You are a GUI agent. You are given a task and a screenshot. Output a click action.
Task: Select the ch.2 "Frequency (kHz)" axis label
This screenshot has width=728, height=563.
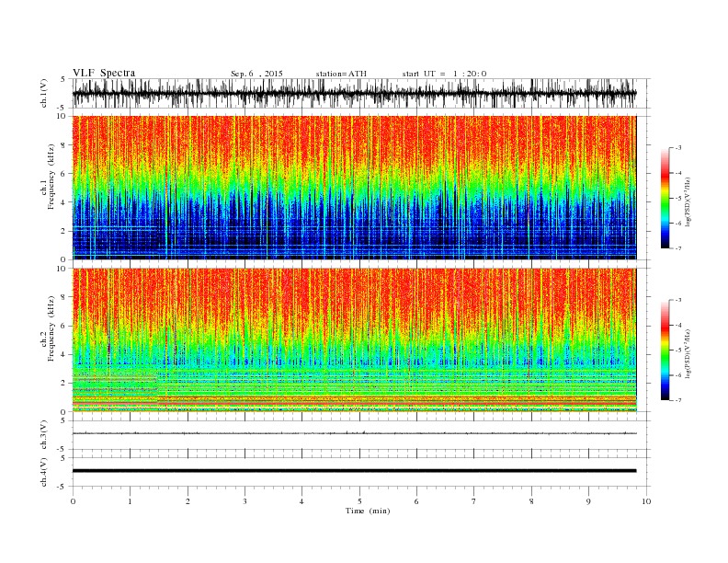click(x=51, y=327)
